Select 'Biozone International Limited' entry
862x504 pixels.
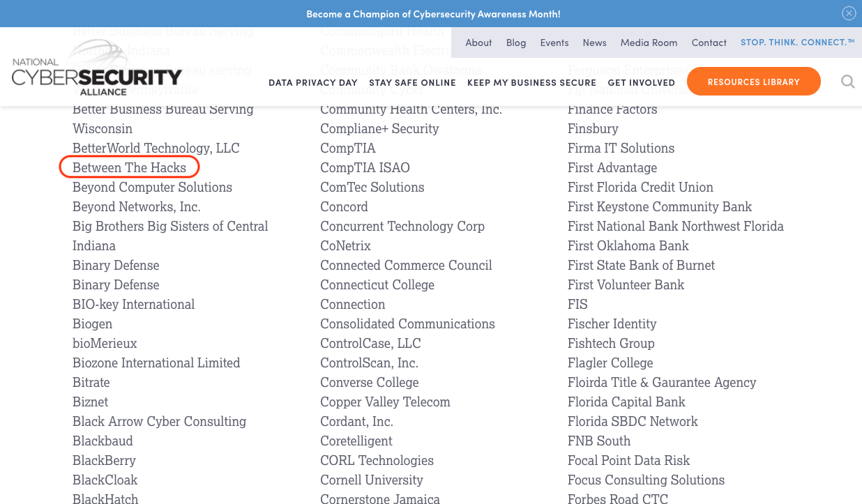coord(156,362)
